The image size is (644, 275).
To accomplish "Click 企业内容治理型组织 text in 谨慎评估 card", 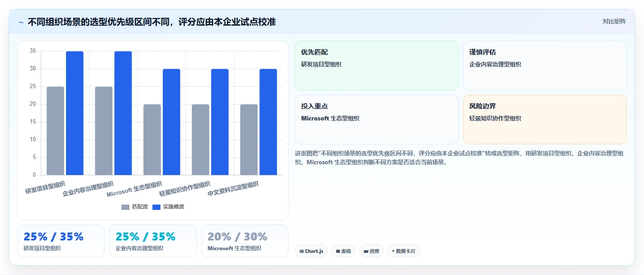I will coord(495,64).
